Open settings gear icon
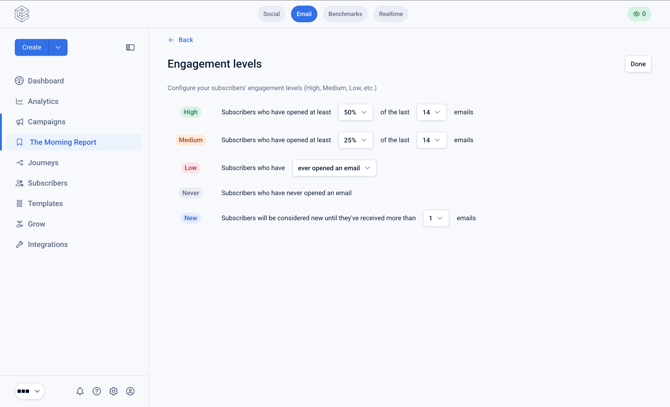Viewport: 670px width, 407px height. (x=113, y=391)
